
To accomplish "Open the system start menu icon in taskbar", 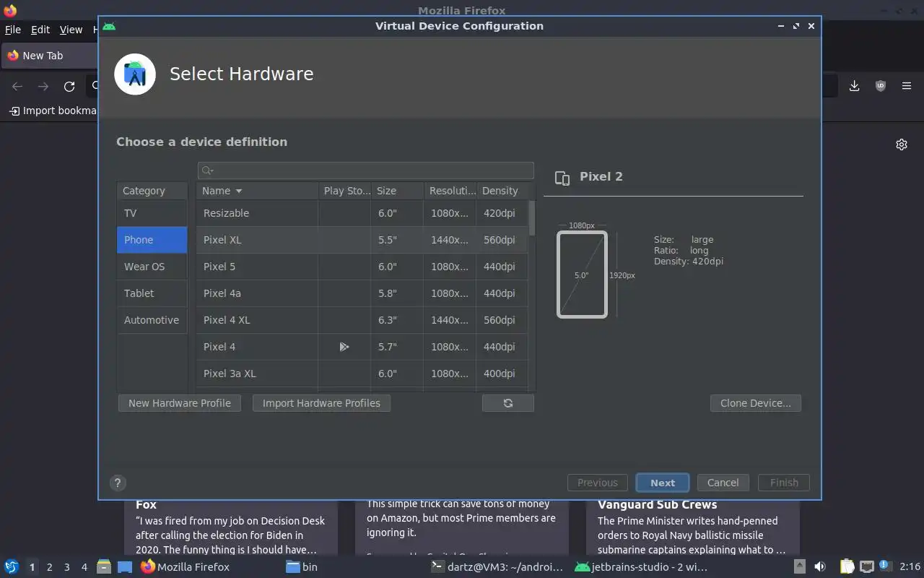I will click(x=12, y=567).
